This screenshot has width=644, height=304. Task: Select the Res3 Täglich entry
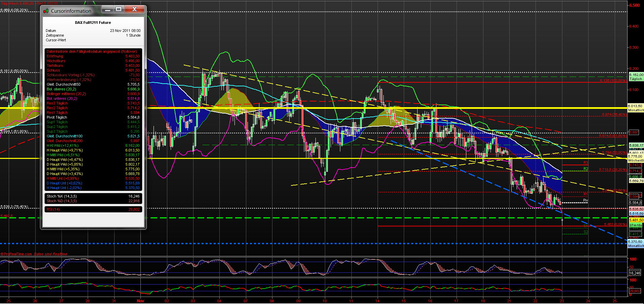[57, 103]
